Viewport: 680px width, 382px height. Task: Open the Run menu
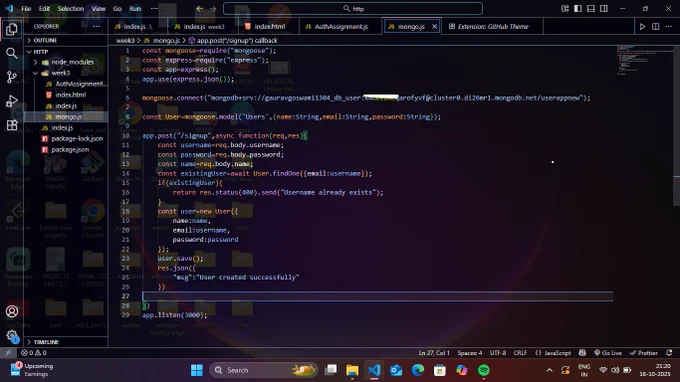pyautogui.click(x=135, y=8)
